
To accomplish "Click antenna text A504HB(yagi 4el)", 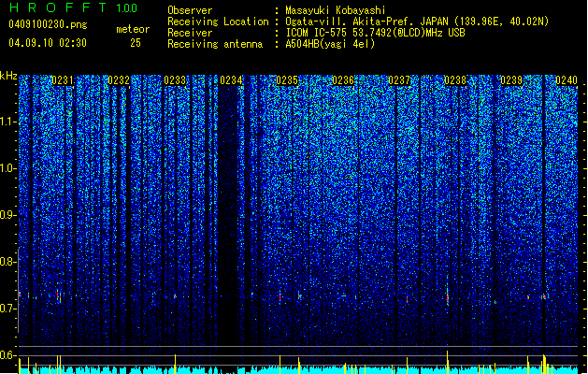I will pos(330,44).
